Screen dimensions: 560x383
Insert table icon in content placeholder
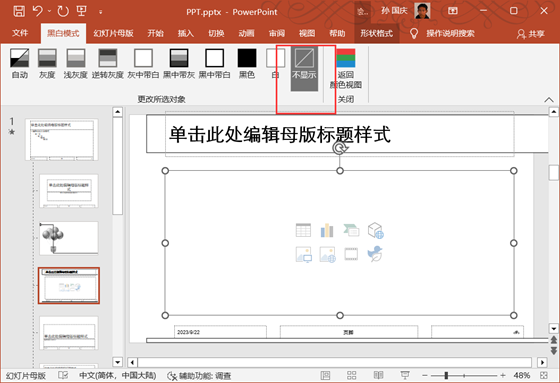[x=303, y=230]
